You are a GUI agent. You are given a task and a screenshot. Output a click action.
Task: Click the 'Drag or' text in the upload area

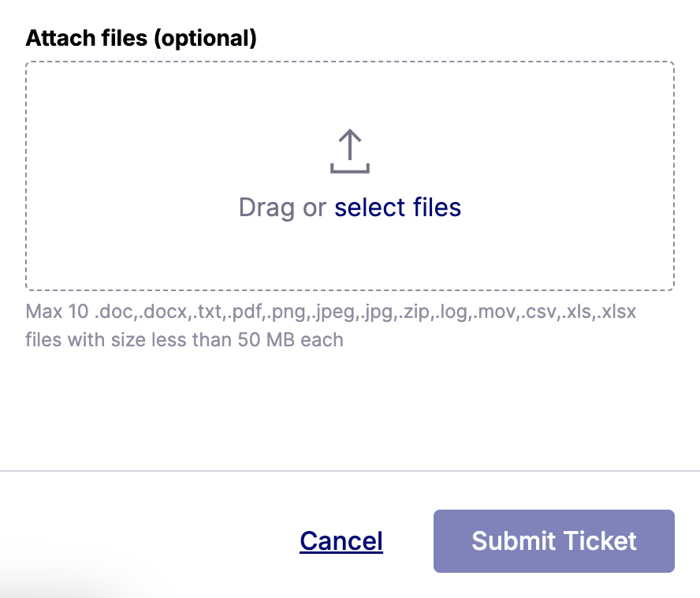pos(282,208)
